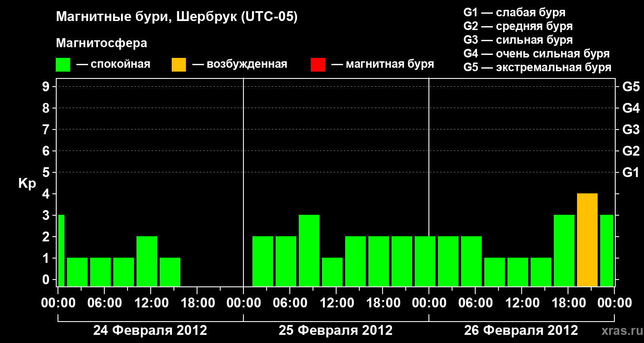This screenshot has height=343, width=644.
Task: Select the Kp 3 bar on 25 February
Action: point(309,251)
